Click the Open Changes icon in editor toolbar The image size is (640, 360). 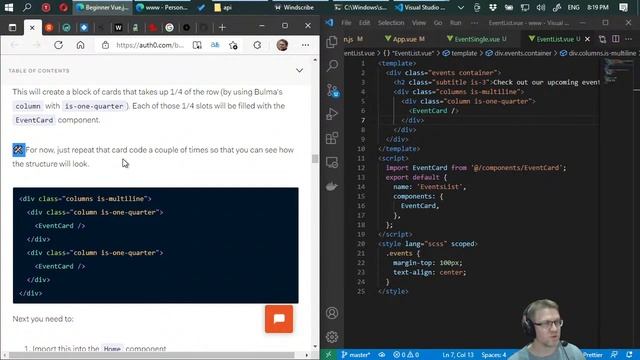tap(602, 39)
